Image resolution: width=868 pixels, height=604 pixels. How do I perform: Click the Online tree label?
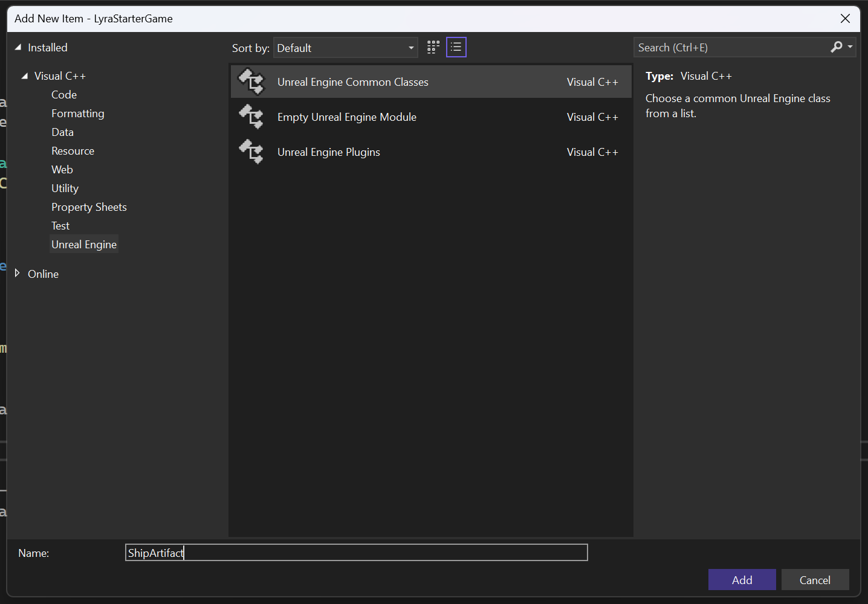44,274
